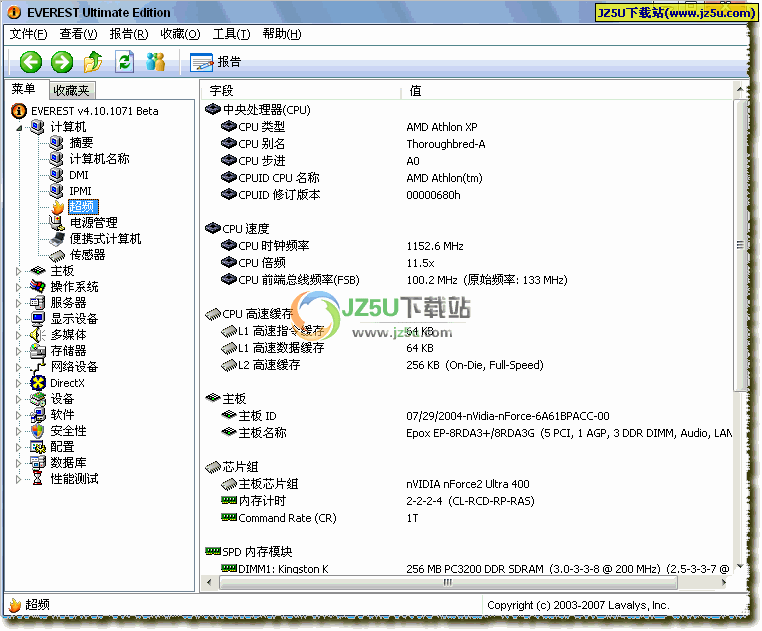The height and width of the screenshot is (631, 762).
Task: Open the 收藏(O) menu
Action: [180, 34]
